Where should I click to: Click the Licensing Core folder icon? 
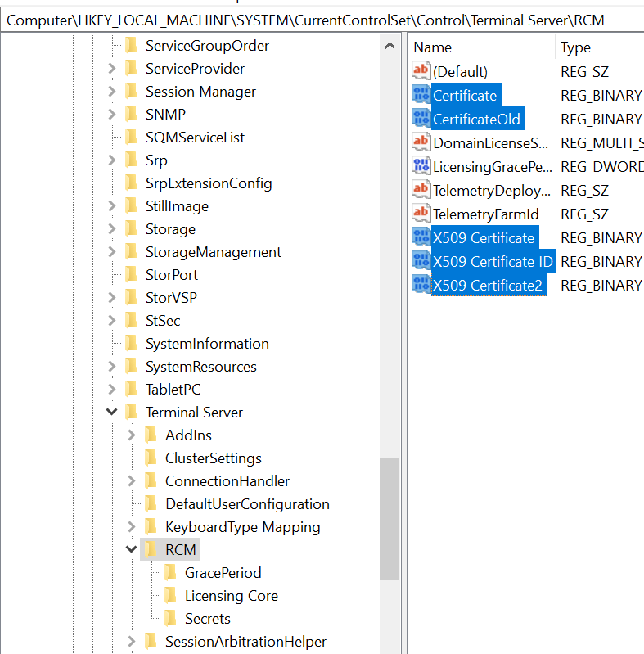[x=170, y=596]
